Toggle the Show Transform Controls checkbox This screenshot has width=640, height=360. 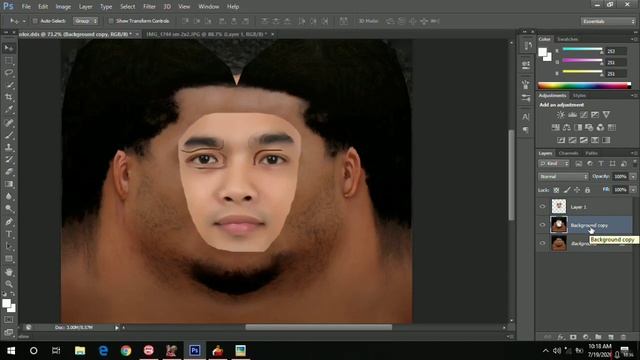(111, 21)
